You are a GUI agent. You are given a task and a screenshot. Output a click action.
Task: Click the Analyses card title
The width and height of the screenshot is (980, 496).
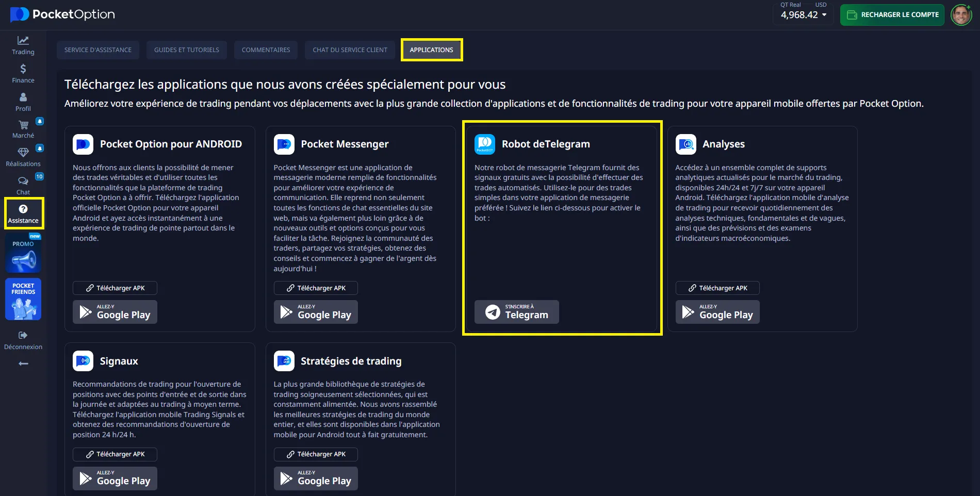pos(724,144)
